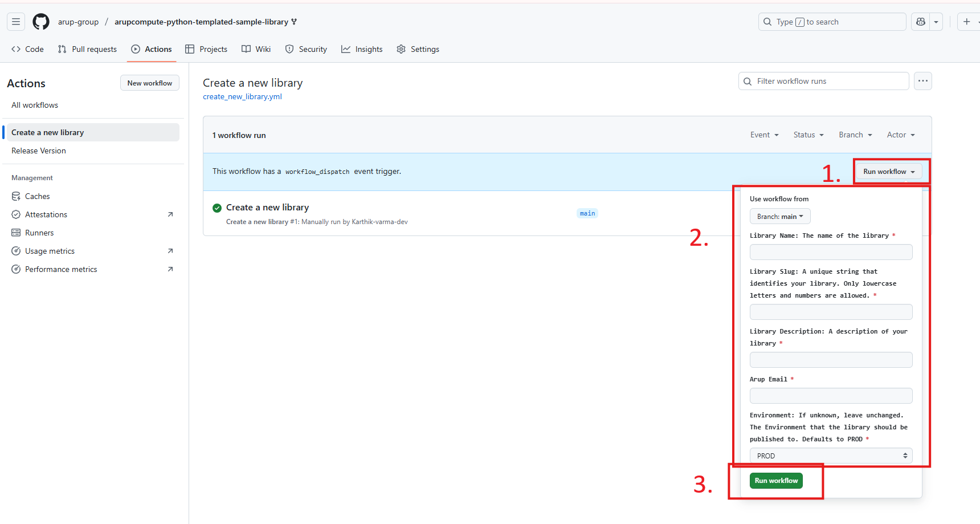Open the Security tab

pos(306,49)
